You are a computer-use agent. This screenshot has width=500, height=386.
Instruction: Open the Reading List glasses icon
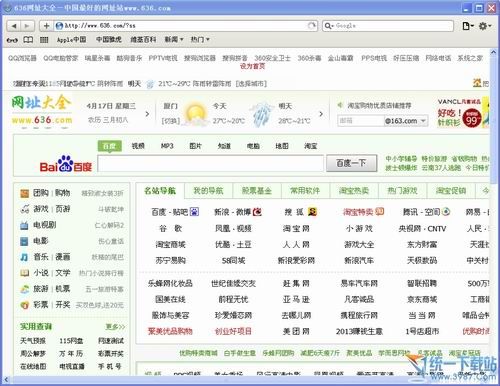pyautogui.click(x=12, y=40)
